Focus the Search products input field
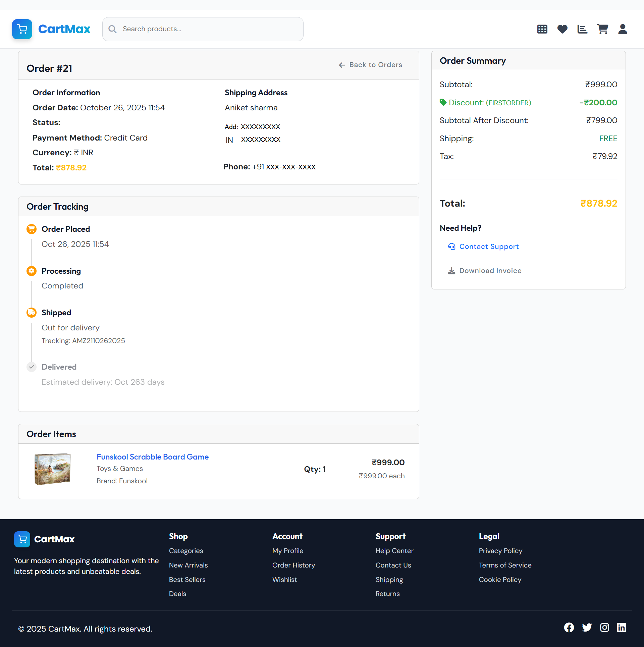 (203, 29)
